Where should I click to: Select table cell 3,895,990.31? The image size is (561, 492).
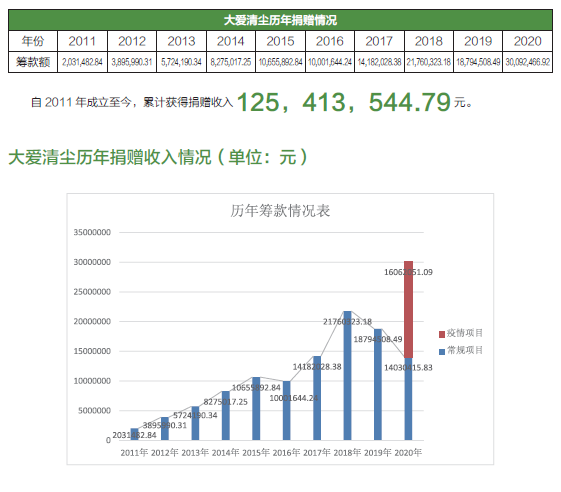[132, 62]
